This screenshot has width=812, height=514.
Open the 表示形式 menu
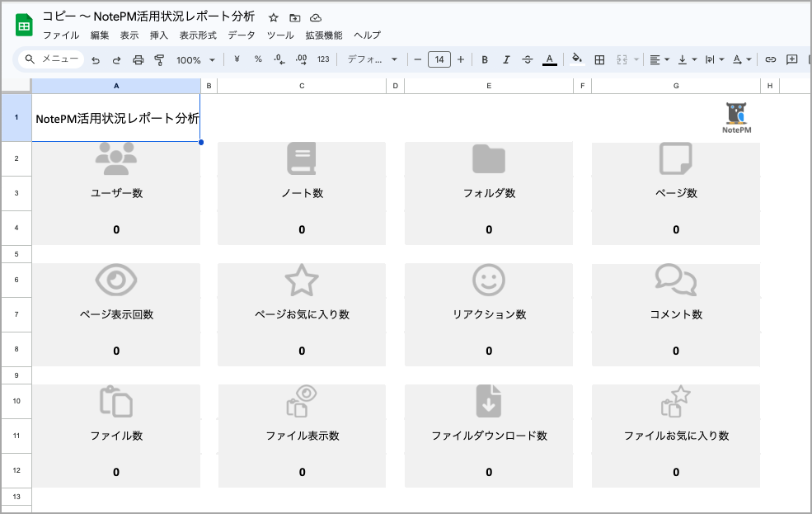[x=198, y=35]
